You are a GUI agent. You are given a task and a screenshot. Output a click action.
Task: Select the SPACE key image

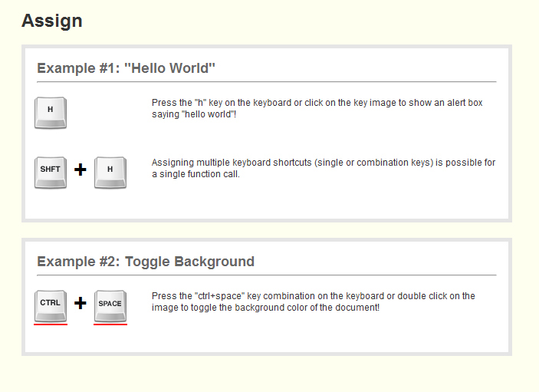click(110, 305)
